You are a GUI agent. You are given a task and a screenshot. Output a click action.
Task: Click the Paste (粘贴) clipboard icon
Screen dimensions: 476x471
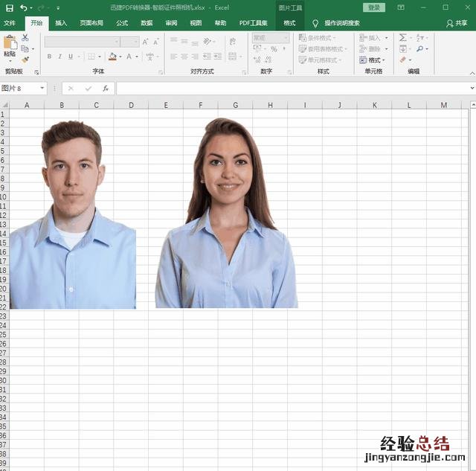pos(10,42)
